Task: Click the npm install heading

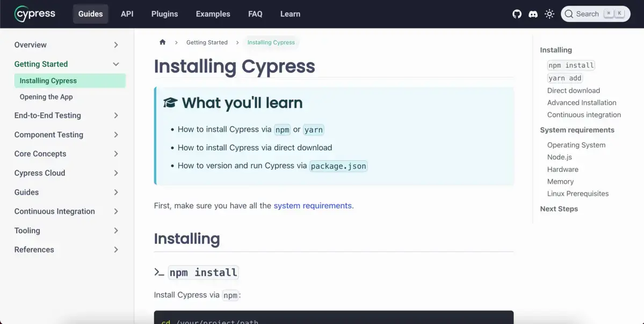Action: [204, 272]
